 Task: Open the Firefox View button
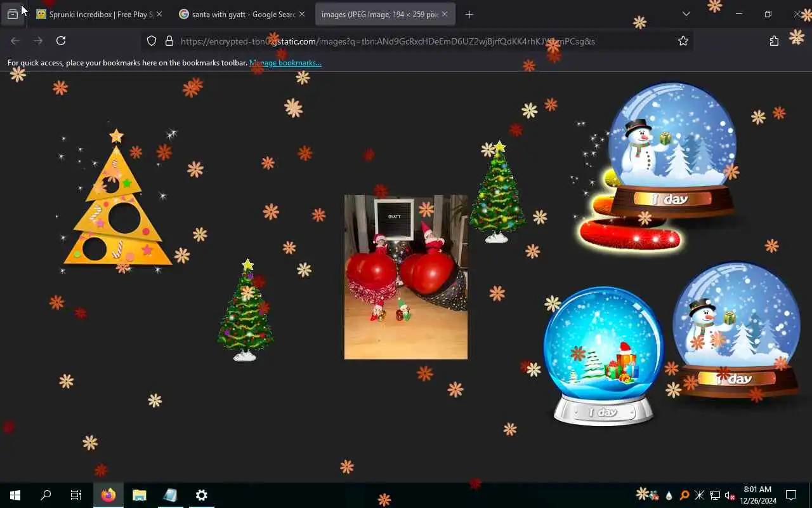(13, 14)
